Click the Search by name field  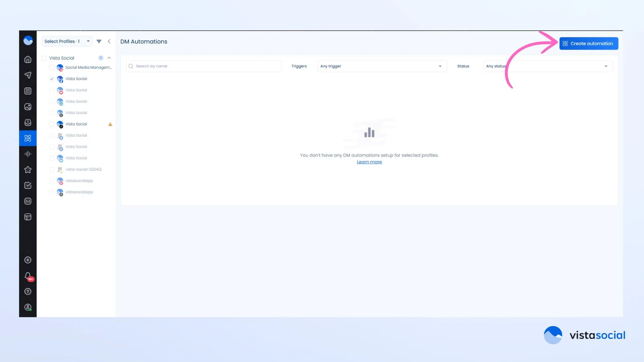point(204,66)
